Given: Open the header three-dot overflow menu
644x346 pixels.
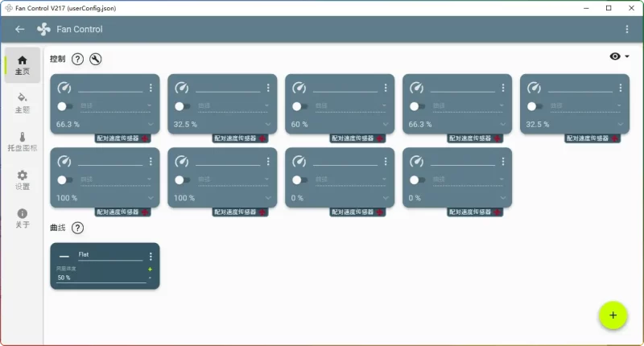Looking at the screenshot, I should [x=627, y=29].
